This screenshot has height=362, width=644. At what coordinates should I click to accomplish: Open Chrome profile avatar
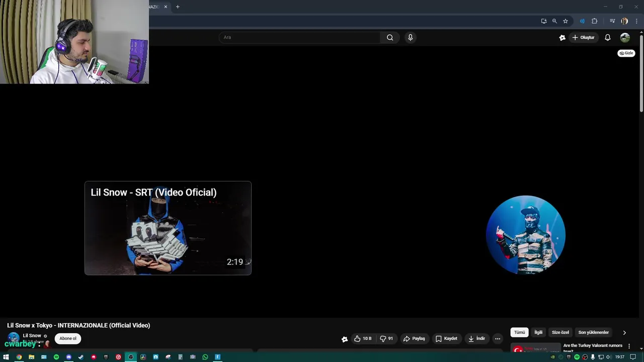click(624, 21)
